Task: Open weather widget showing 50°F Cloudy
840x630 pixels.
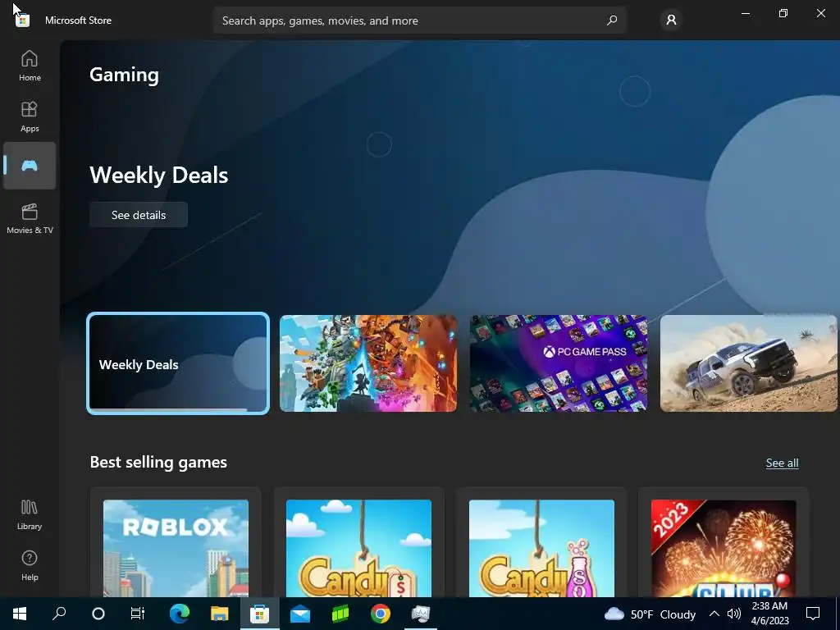Action: pyautogui.click(x=650, y=614)
